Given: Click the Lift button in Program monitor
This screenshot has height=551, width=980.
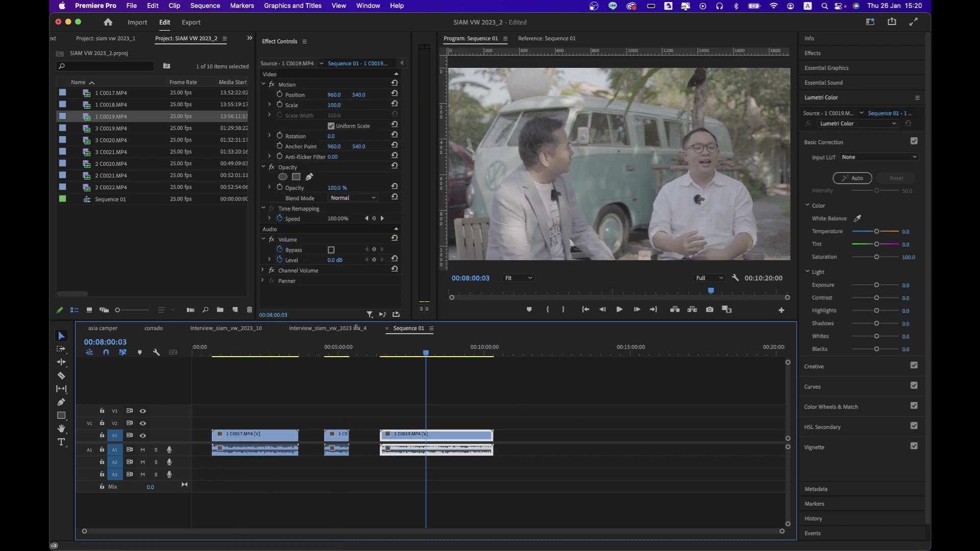Looking at the screenshot, I should (675, 309).
